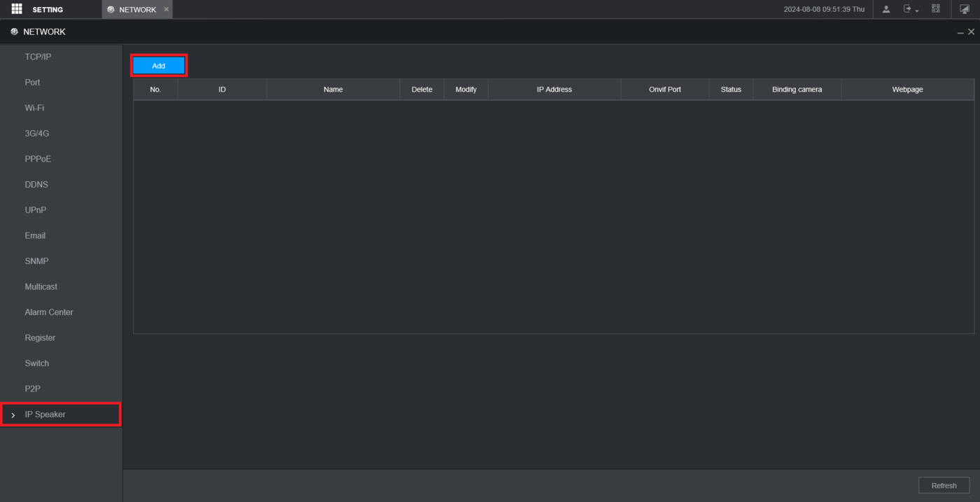Viewport: 980px width, 502px height.
Task: Click the Refresh button
Action: click(944, 484)
